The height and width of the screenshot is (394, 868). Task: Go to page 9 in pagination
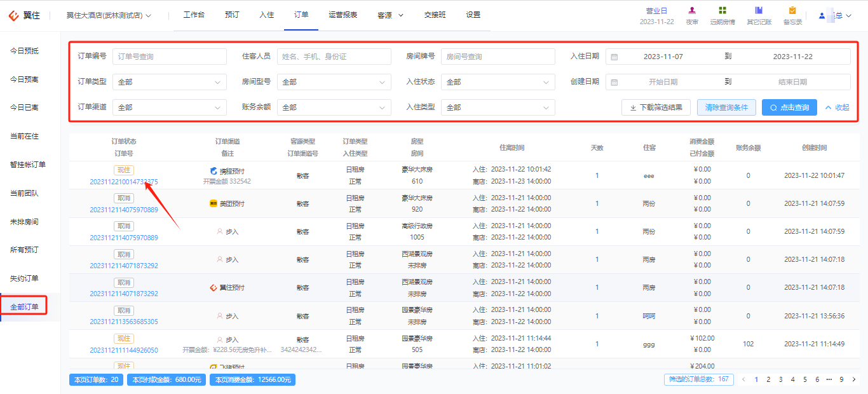coord(841,379)
